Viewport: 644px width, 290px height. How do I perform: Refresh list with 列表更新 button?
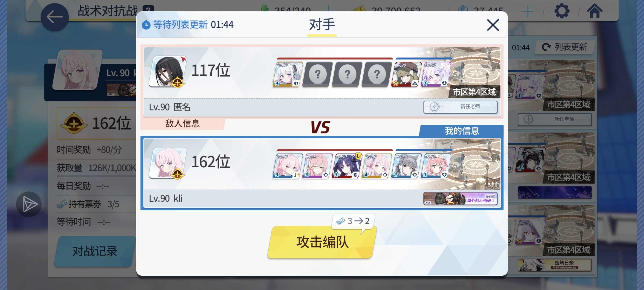click(x=565, y=47)
